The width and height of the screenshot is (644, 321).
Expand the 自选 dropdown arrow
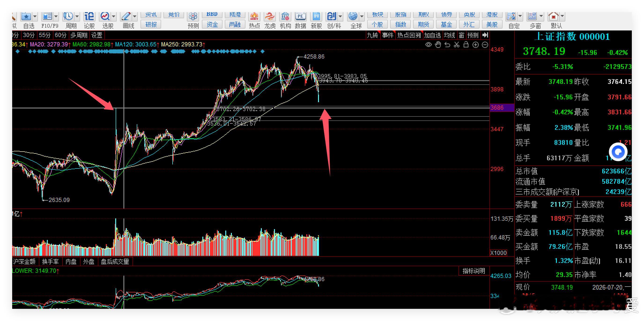click(x=35, y=16)
